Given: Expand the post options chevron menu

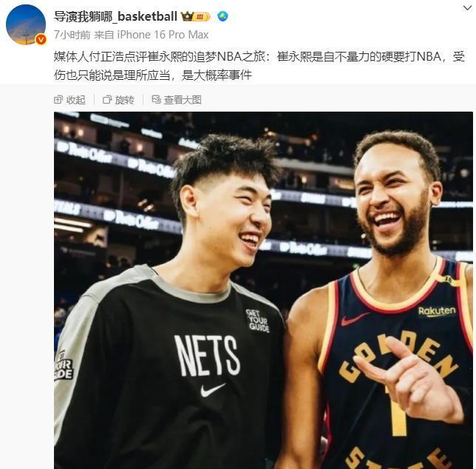Looking at the screenshot, I should [467, 8].
